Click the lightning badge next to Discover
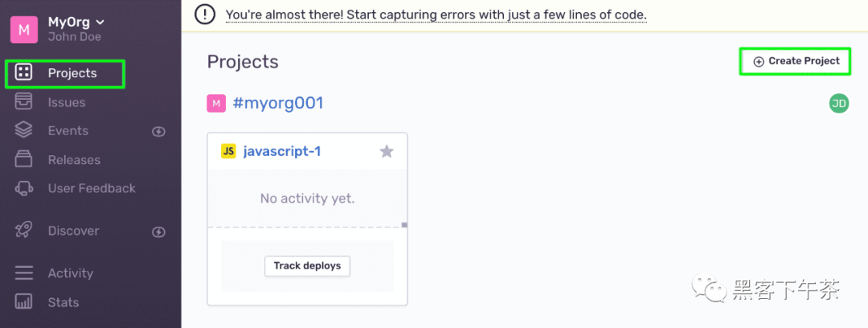This screenshot has height=328, width=868. (x=159, y=232)
